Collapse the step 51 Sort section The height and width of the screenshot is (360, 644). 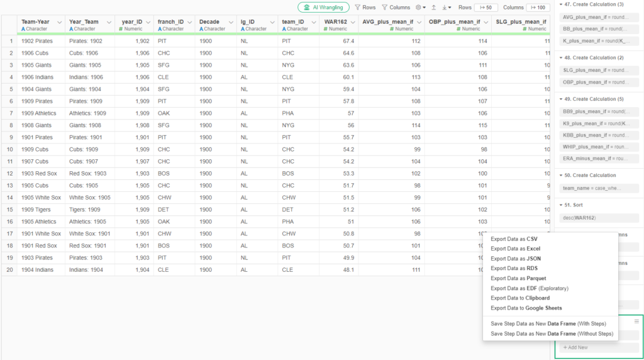click(560, 205)
